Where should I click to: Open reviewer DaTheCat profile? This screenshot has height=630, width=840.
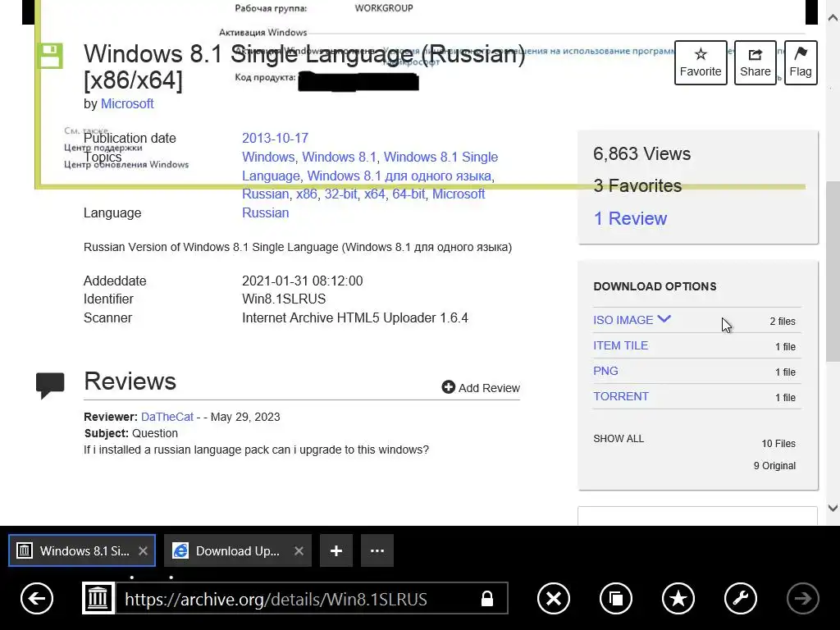coord(167,417)
